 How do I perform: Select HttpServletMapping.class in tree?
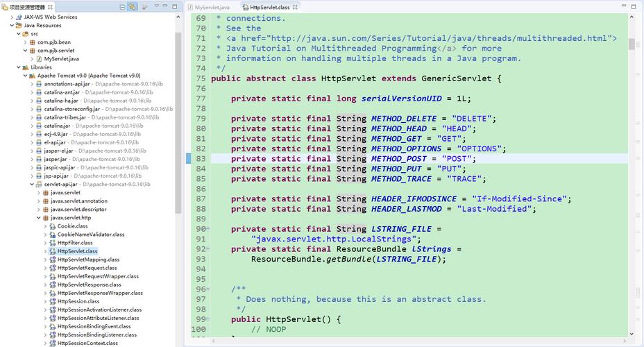pos(88,260)
